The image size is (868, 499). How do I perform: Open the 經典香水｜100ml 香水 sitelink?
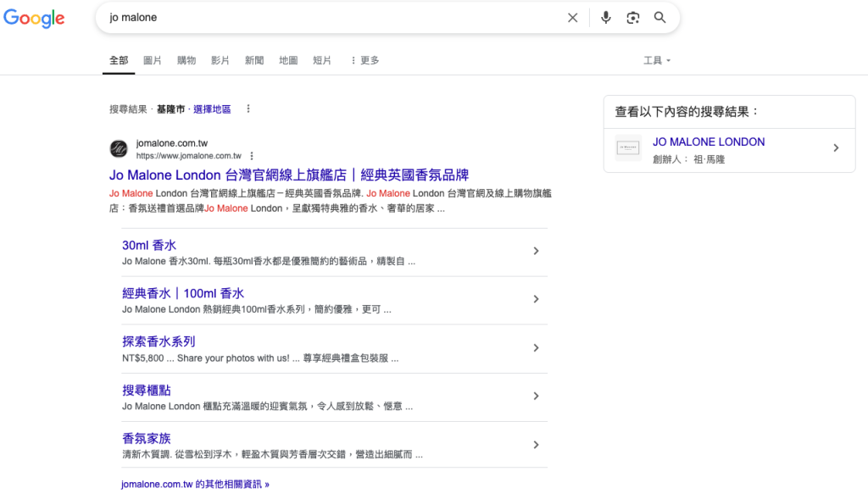tap(183, 293)
